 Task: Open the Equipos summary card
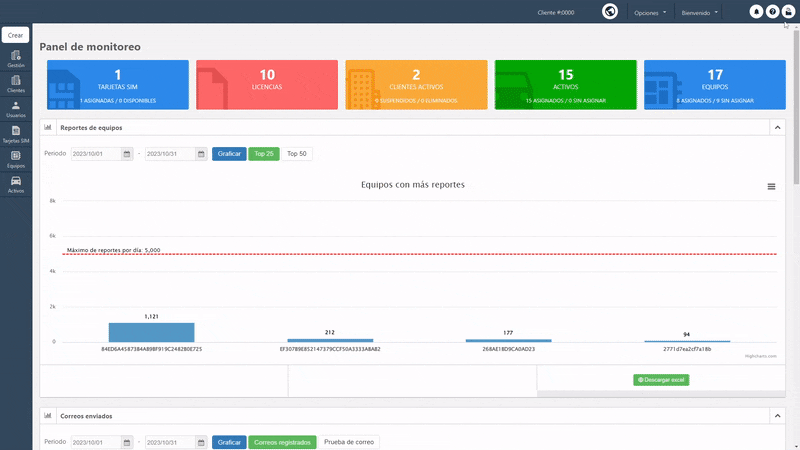(715, 85)
